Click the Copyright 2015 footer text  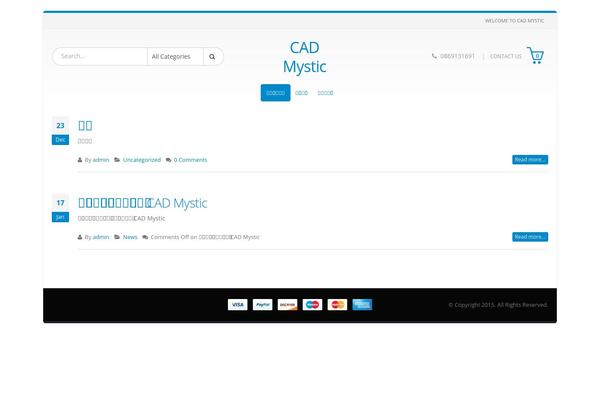click(x=498, y=305)
